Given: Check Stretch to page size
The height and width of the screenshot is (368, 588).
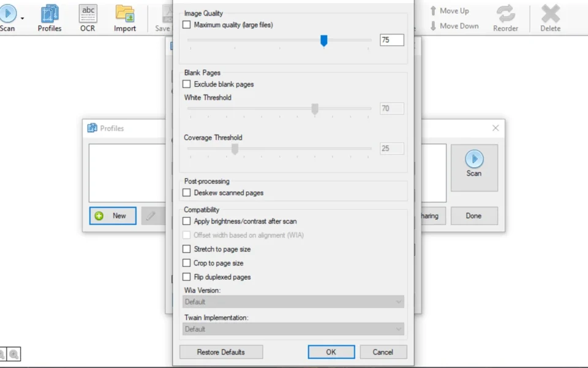Looking at the screenshot, I should click(186, 249).
